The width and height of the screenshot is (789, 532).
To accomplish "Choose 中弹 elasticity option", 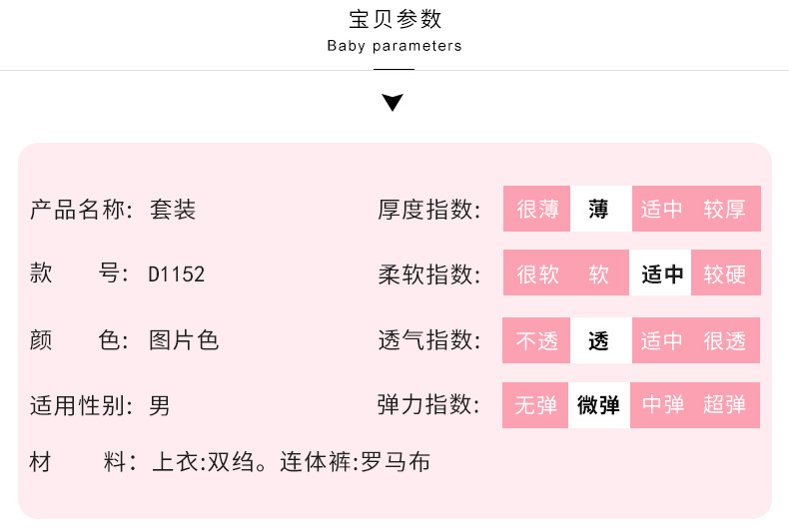I will coord(662,405).
